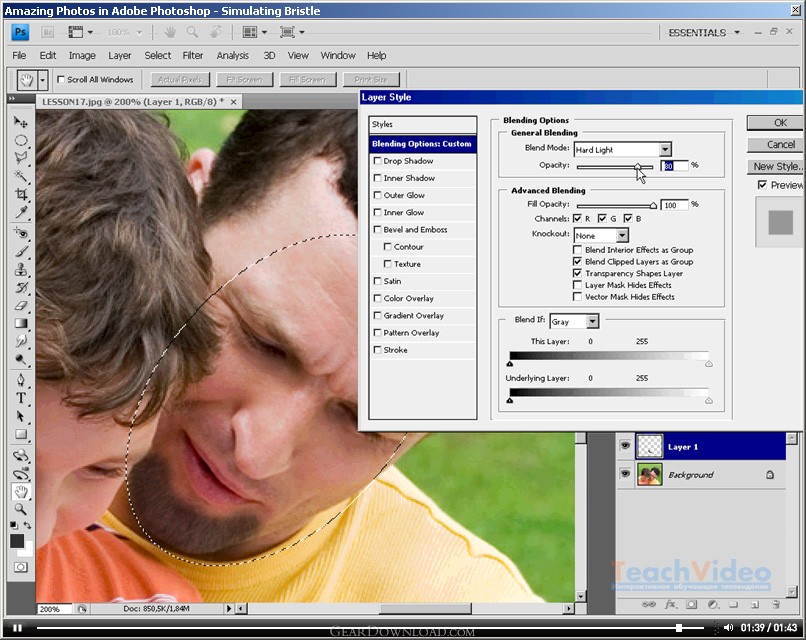Open the Window menu
Screen dimensions: 806x640
[x=338, y=56]
